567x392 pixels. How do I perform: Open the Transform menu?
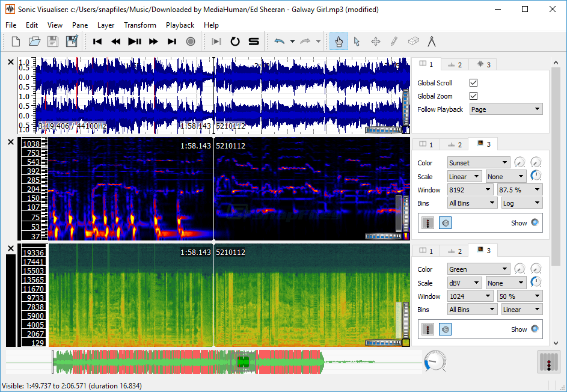click(x=140, y=25)
